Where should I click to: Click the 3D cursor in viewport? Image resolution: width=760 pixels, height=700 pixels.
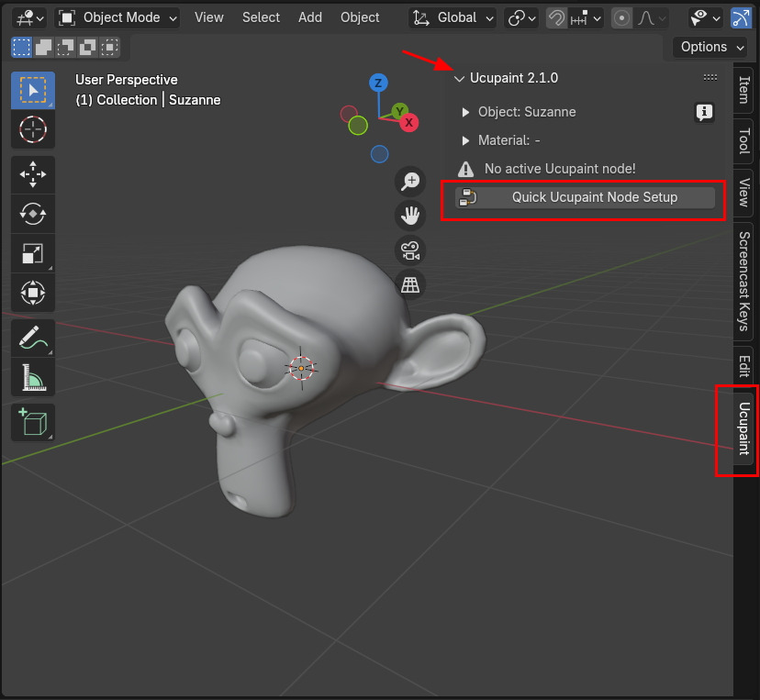301,369
